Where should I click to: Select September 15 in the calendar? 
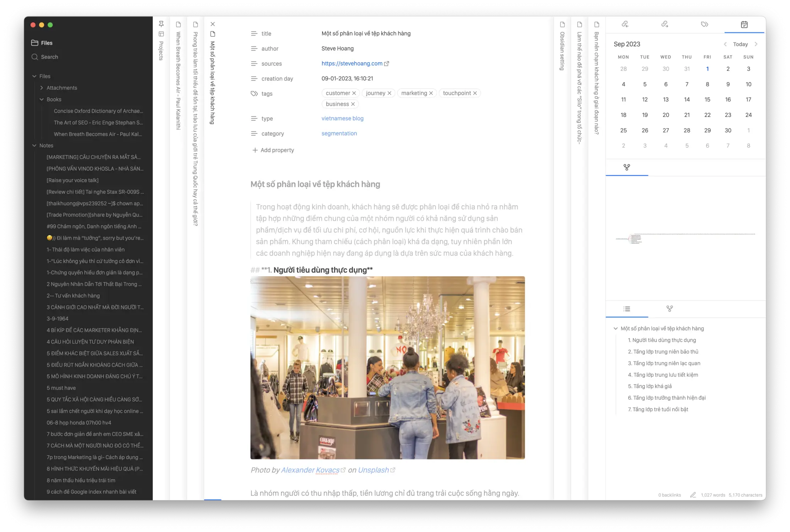(x=707, y=100)
